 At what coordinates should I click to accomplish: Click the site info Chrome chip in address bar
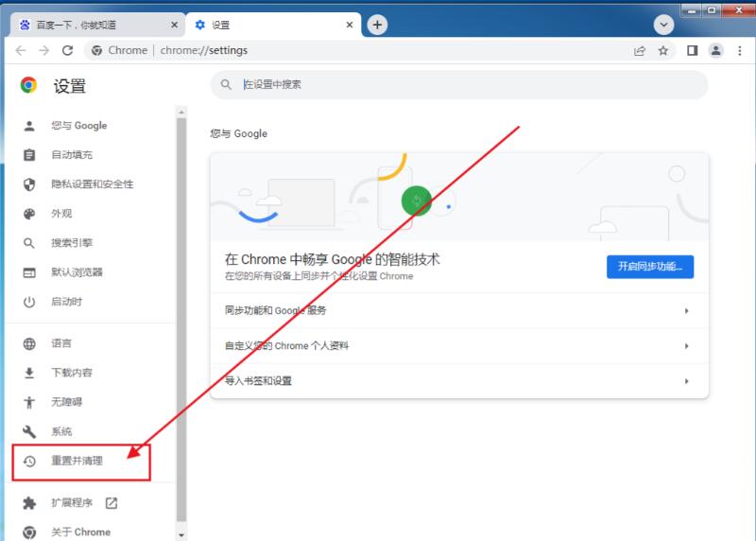pyautogui.click(x=120, y=51)
